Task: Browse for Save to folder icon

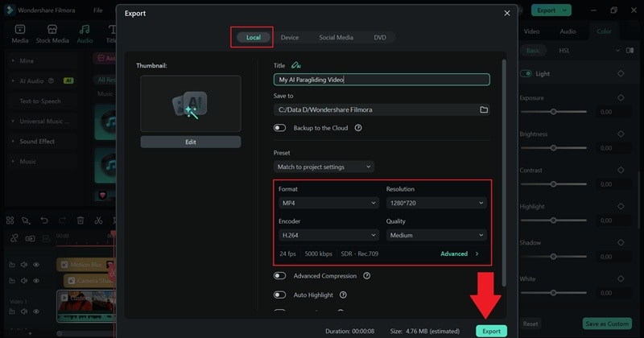Action: [x=484, y=109]
